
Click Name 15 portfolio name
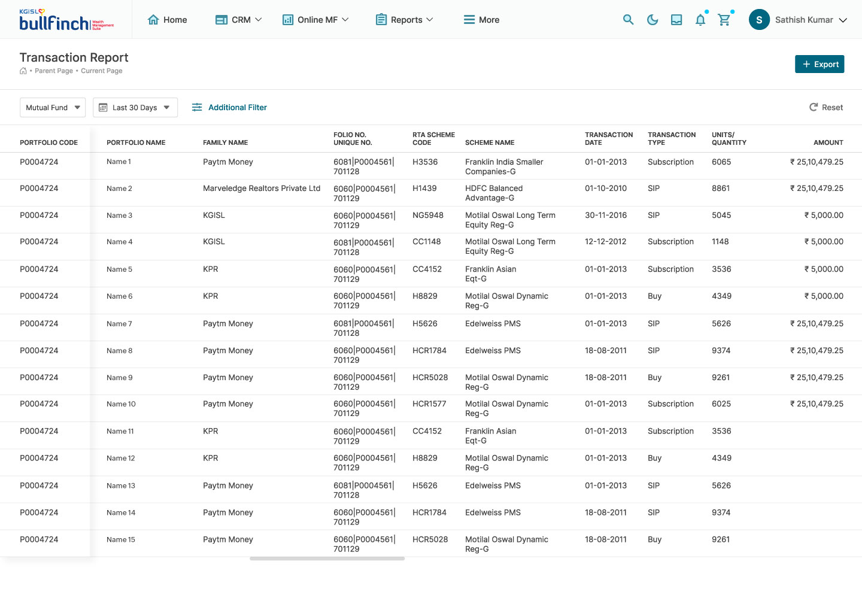click(121, 539)
